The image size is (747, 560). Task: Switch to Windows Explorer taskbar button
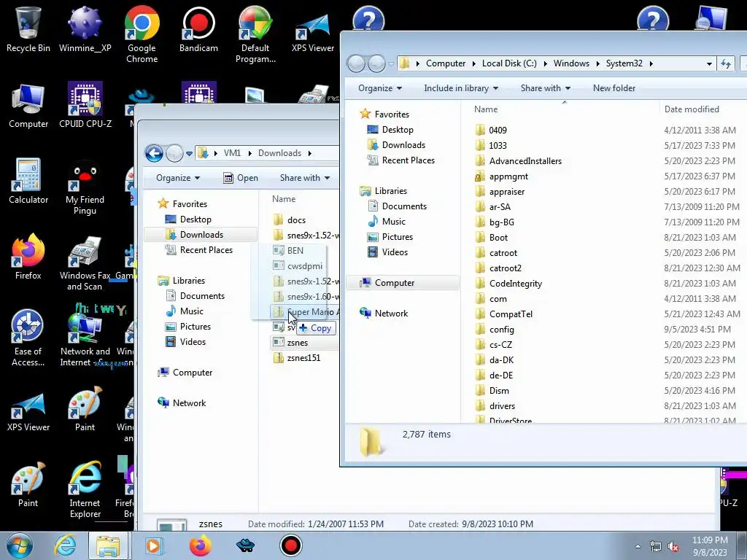[108, 545]
